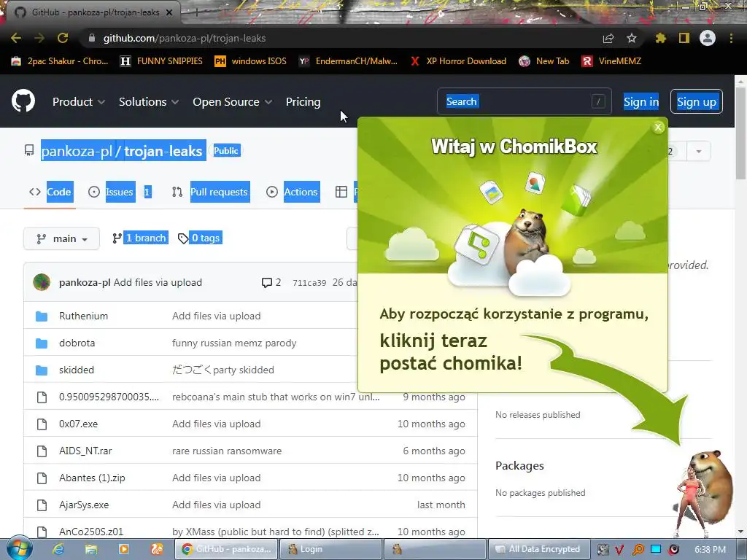Open the dobrota folder

pos(77,343)
